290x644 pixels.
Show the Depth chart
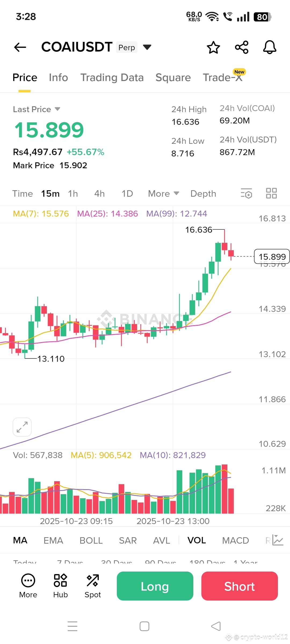coord(203,193)
